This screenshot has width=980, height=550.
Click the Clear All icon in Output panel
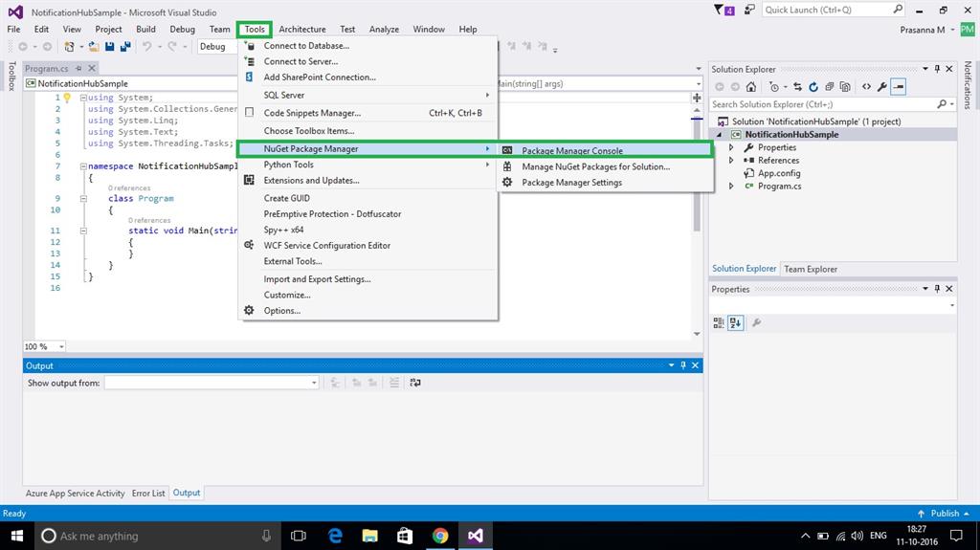(x=393, y=383)
